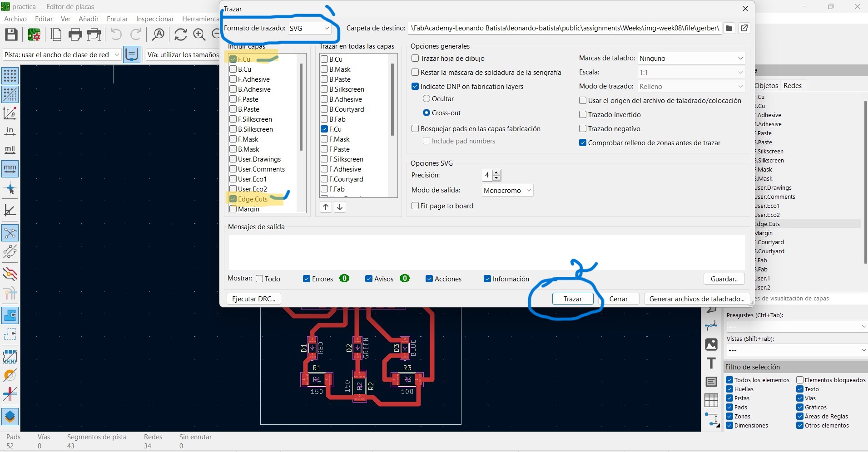This screenshot has height=452, width=868.
Task: Toggle the full-window crosshair cursor icon
Action: 10,189
